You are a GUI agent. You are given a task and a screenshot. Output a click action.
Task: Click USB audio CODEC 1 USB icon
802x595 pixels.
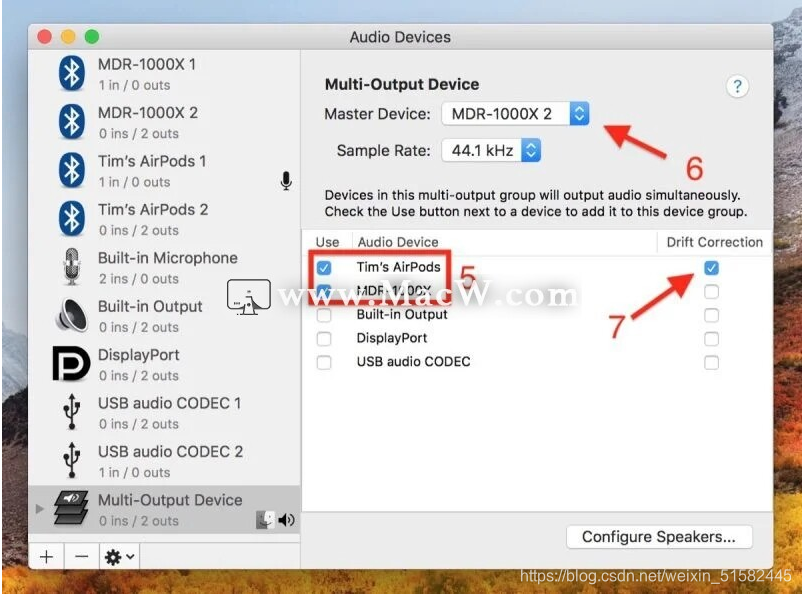(72, 412)
